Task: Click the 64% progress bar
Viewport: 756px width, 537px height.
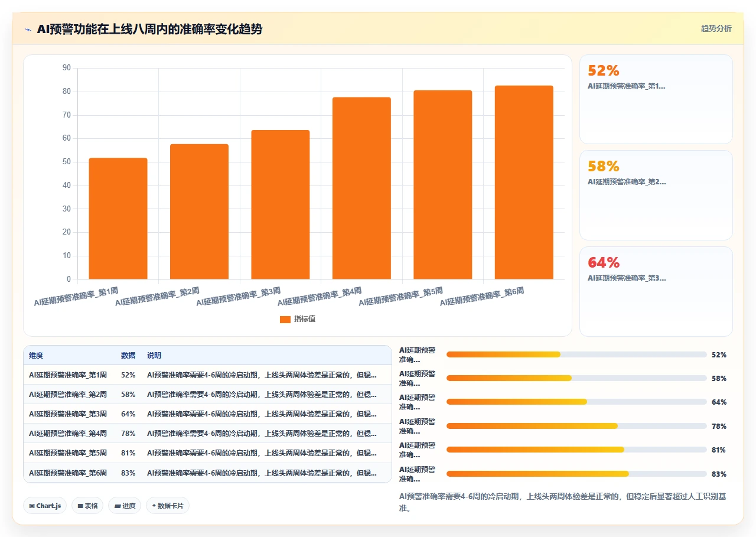Action: pyautogui.click(x=576, y=402)
